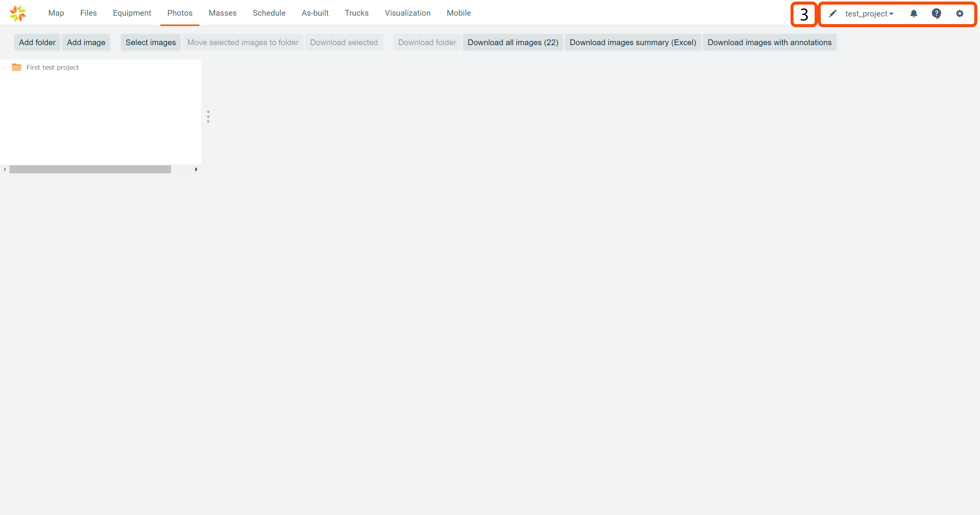Click the Add image button
This screenshot has width=980, height=515.
pos(86,42)
